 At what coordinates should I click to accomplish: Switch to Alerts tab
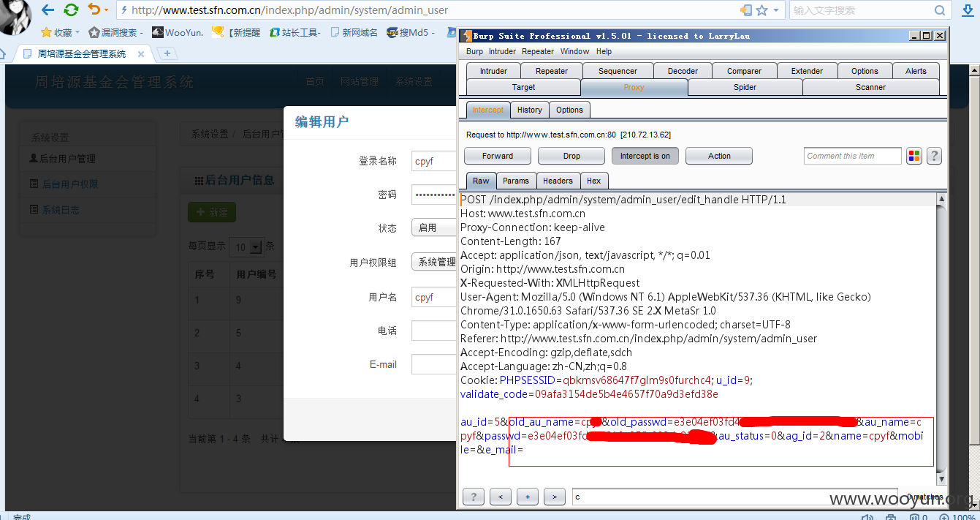(x=916, y=71)
